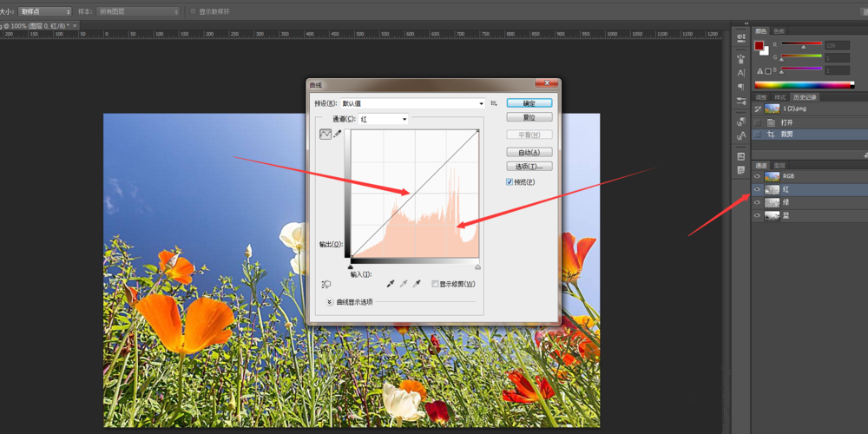
Task: Click the 自动 (Auto) button
Action: (x=529, y=152)
